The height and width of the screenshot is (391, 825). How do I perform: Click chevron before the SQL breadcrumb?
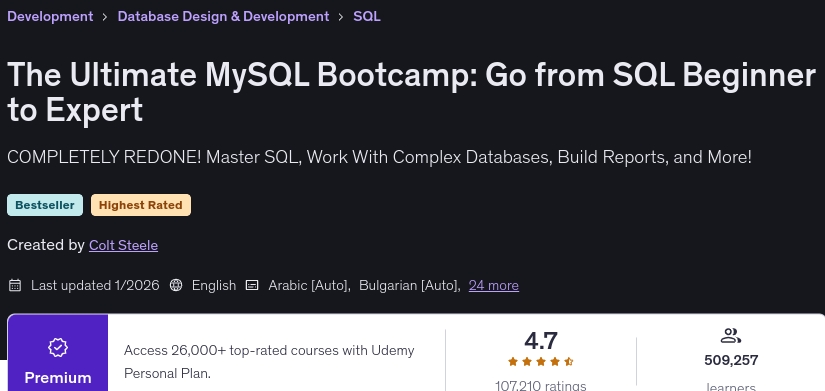(341, 17)
